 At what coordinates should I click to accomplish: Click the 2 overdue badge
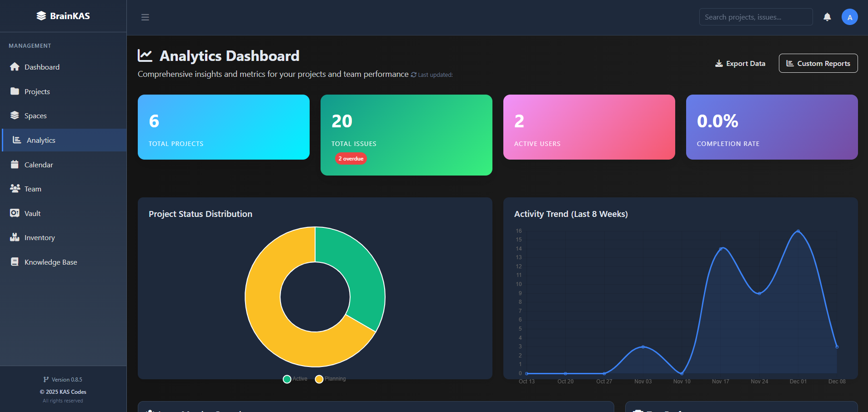351,159
